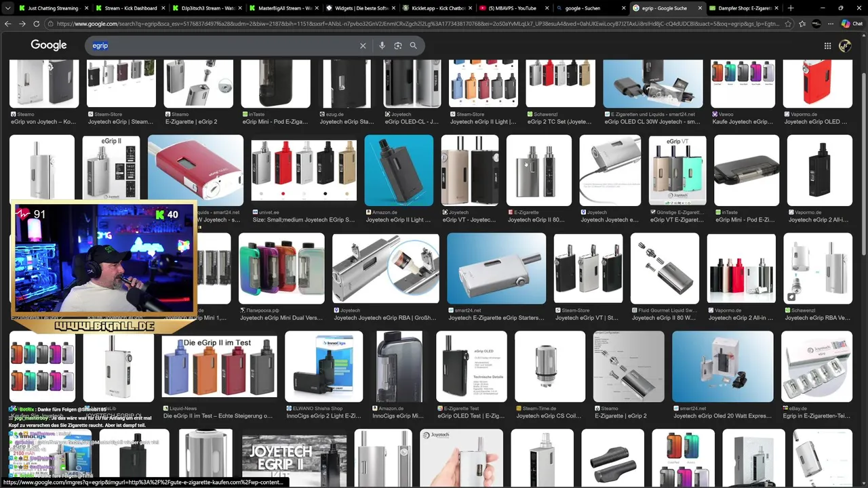Click inside the egrip search field
The image size is (868, 488).
click(224, 45)
